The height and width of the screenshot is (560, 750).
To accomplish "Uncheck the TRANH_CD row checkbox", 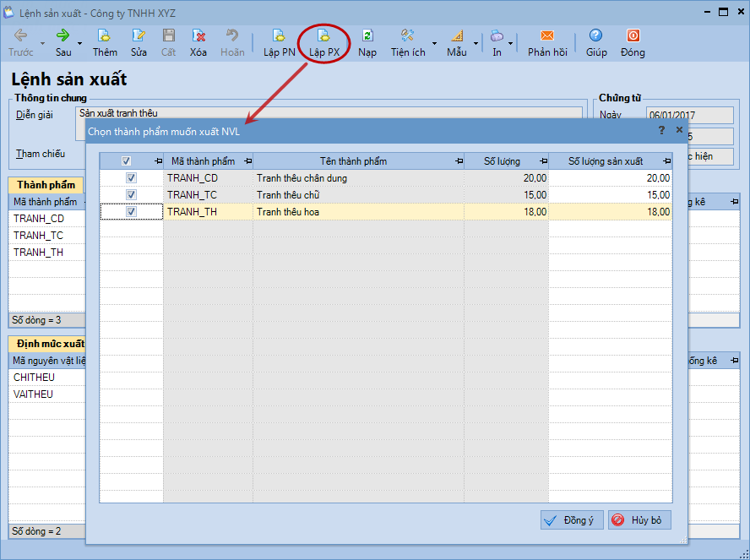I will [x=131, y=178].
